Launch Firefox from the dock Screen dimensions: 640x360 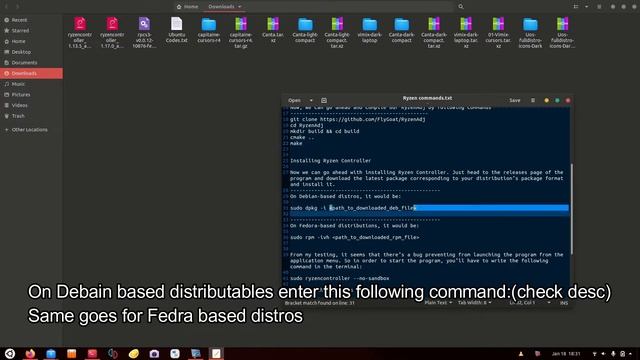(x=30, y=353)
